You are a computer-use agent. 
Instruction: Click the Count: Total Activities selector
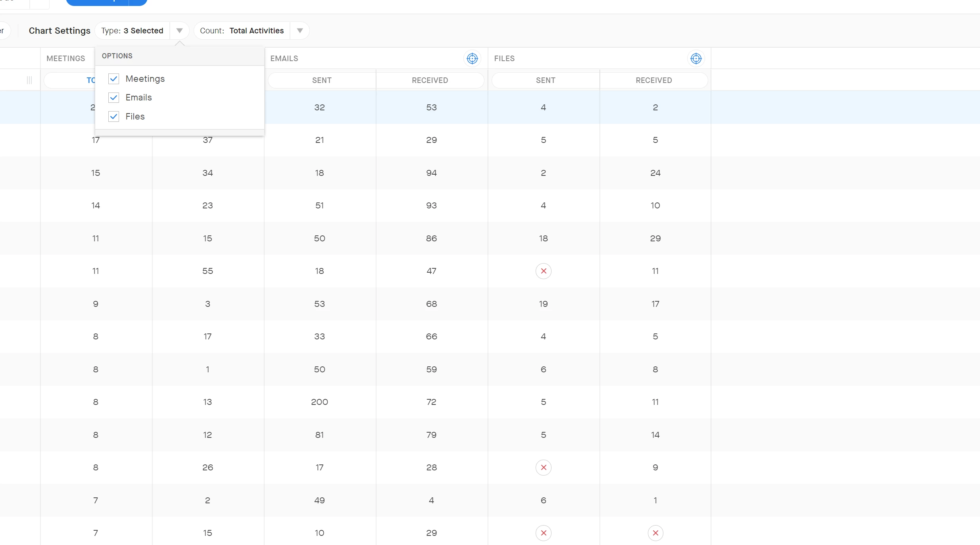pyautogui.click(x=242, y=31)
